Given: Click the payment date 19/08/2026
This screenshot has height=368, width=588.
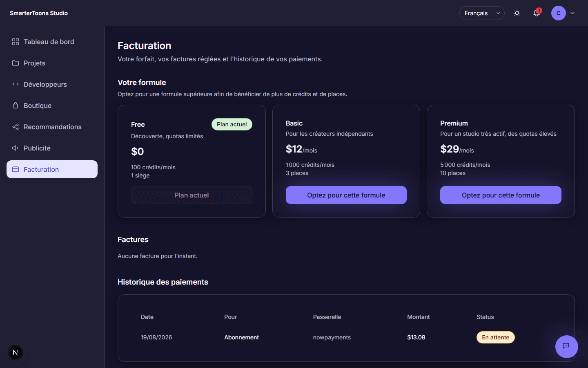Looking at the screenshot, I should click(156, 337).
